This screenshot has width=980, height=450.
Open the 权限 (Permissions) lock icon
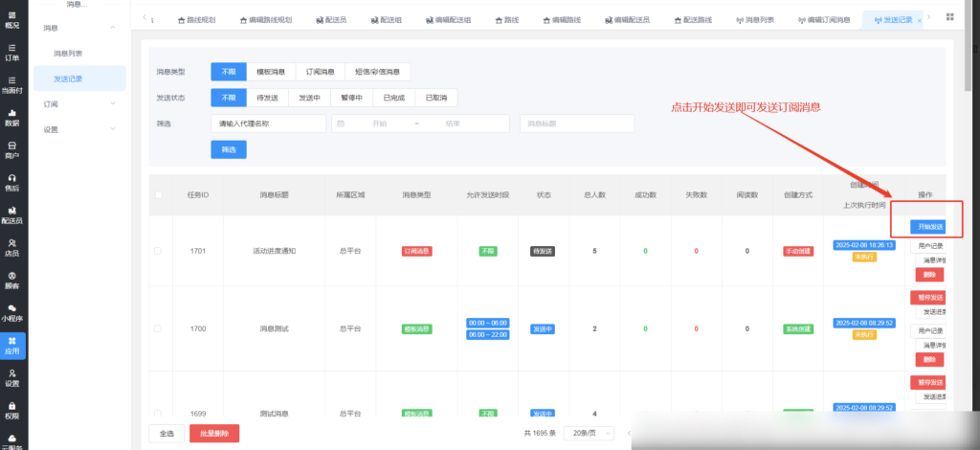tap(12, 410)
